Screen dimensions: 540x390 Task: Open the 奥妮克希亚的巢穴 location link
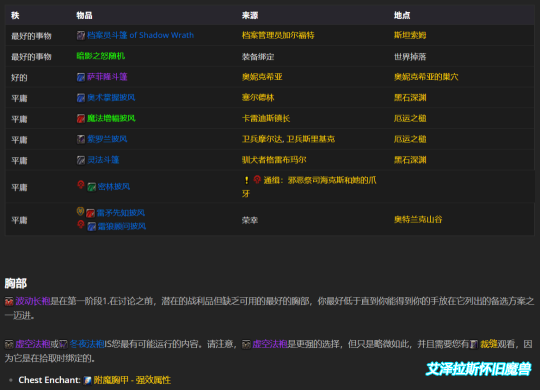click(426, 77)
